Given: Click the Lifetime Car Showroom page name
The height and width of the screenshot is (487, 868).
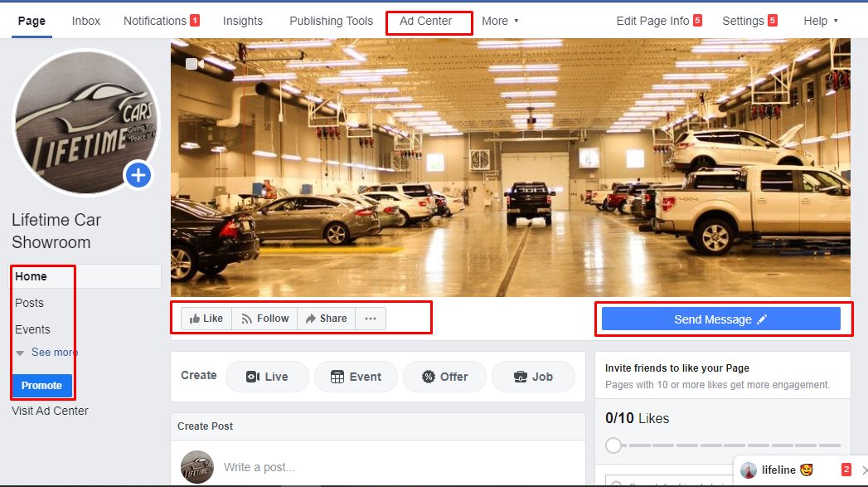Looking at the screenshot, I should click(56, 231).
